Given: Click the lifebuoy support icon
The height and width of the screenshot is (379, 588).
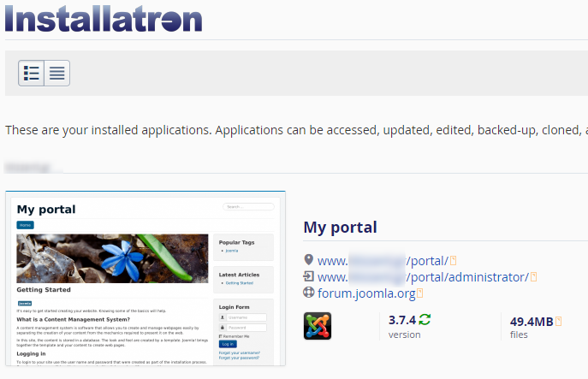Looking at the screenshot, I should pos(309,292).
